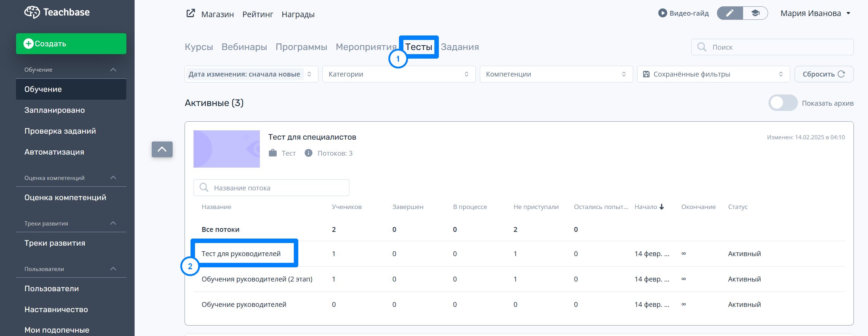Open Награды in the top navigation
The height and width of the screenshot is (336, 868).
point(298,14)
